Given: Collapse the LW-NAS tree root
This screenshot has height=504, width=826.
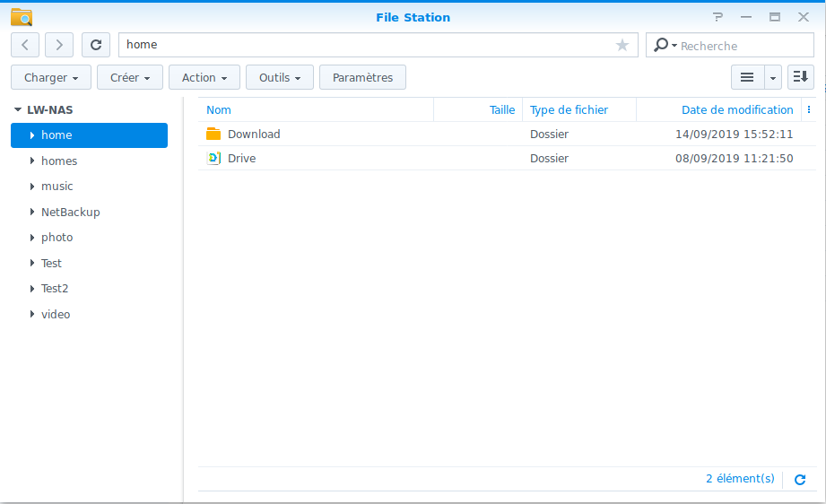Looking at the screenshot, I should [18, 110].
